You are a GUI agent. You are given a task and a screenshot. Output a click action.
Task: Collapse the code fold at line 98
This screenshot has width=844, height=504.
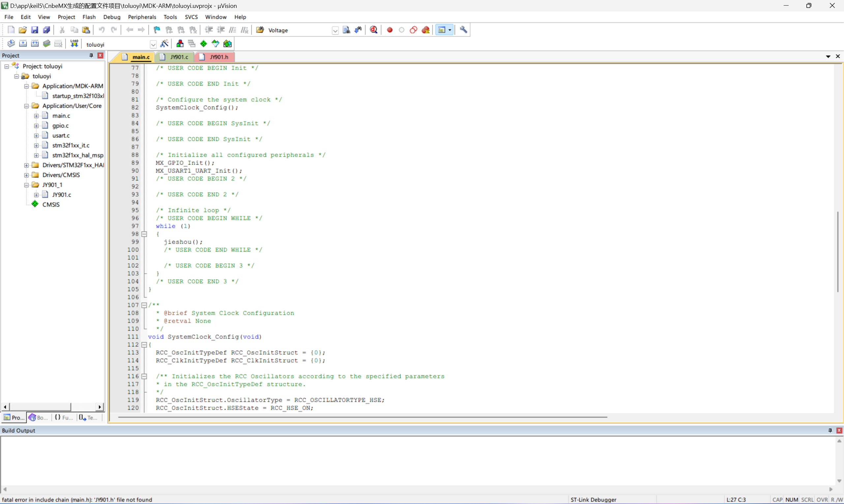click(x=144, y=234)
